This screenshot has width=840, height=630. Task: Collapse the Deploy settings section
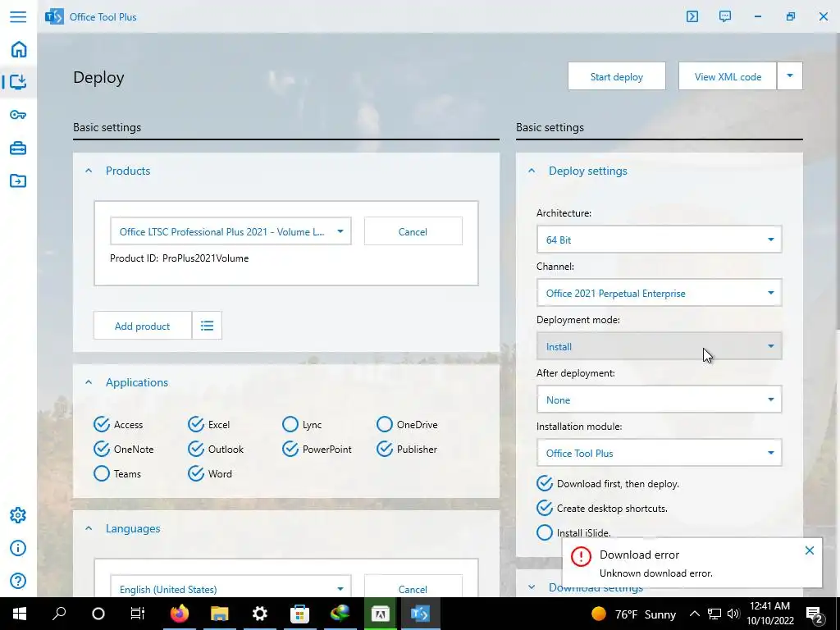pyautogui.click(x=532, y=171)
